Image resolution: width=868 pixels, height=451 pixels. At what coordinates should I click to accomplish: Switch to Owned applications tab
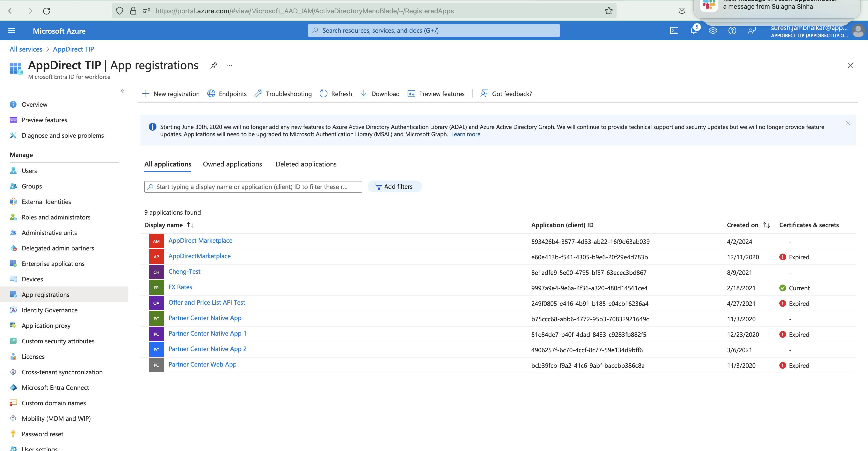232,164
